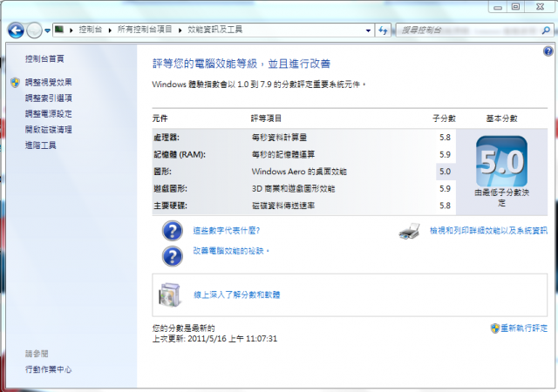558x392 pixels.
Task: Click the refresh button beside address bar
Action: coord(383,30)
